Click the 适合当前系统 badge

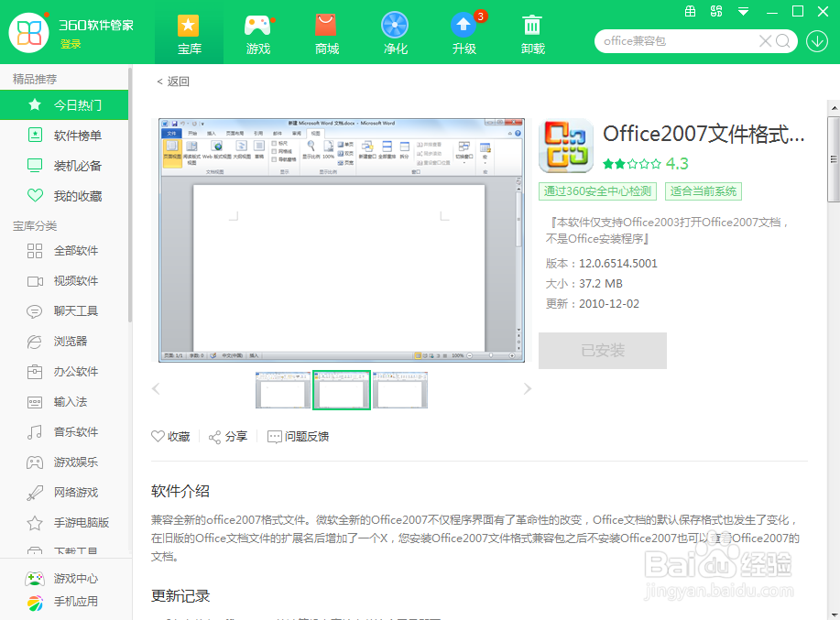[x=704, y=191]
